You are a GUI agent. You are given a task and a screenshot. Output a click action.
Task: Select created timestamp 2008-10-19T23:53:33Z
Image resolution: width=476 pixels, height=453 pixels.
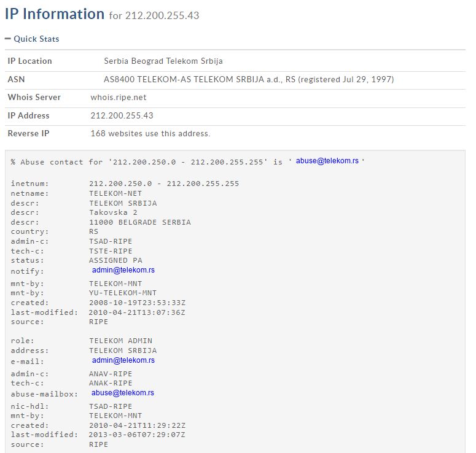137,303
